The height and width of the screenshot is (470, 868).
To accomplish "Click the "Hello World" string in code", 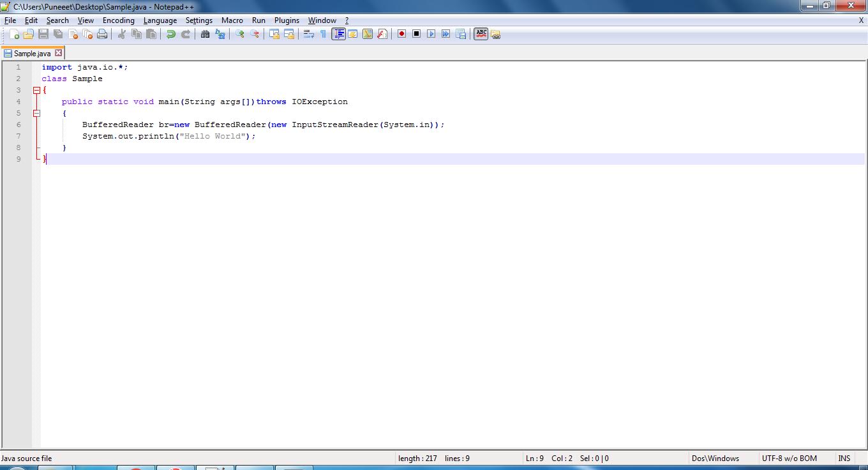I will (213, 136).
